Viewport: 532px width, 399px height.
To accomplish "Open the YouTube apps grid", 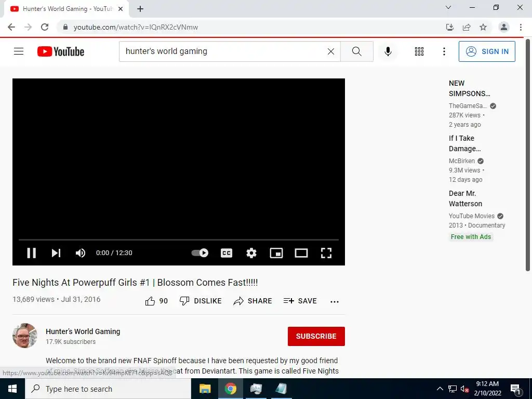I will pyautogui.click(x=419, y=51).
